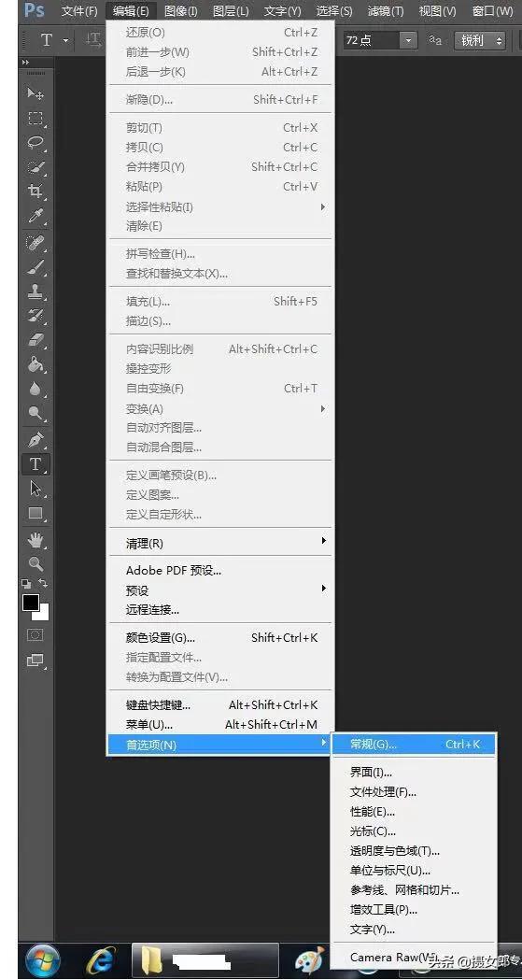Select the Zoom magnifier tool
The height and width of the screenshot is (980, 522).
pyautogui.click(x=35, y=563)
